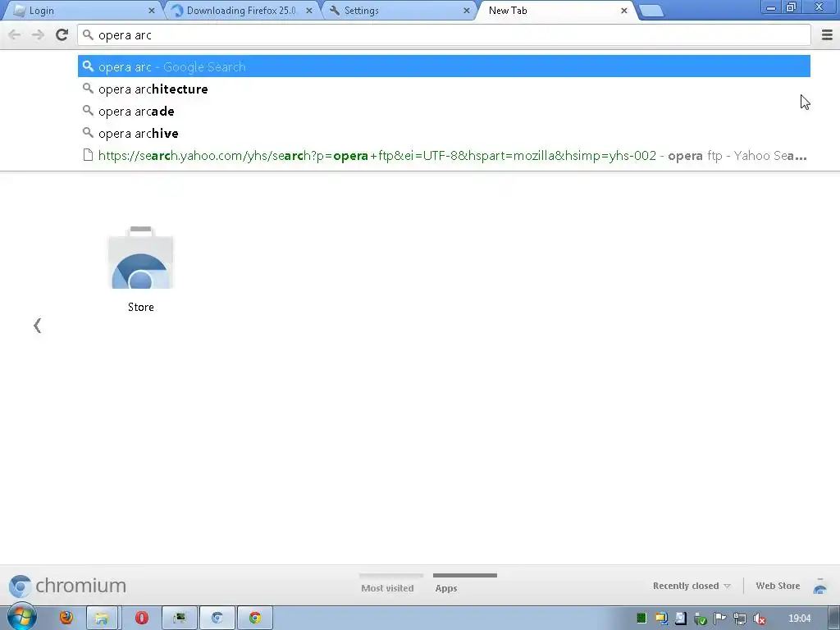This screenshot has height=630, width=840.
Task: Click the Chromium logo in footer
Action: coord(67,586)
